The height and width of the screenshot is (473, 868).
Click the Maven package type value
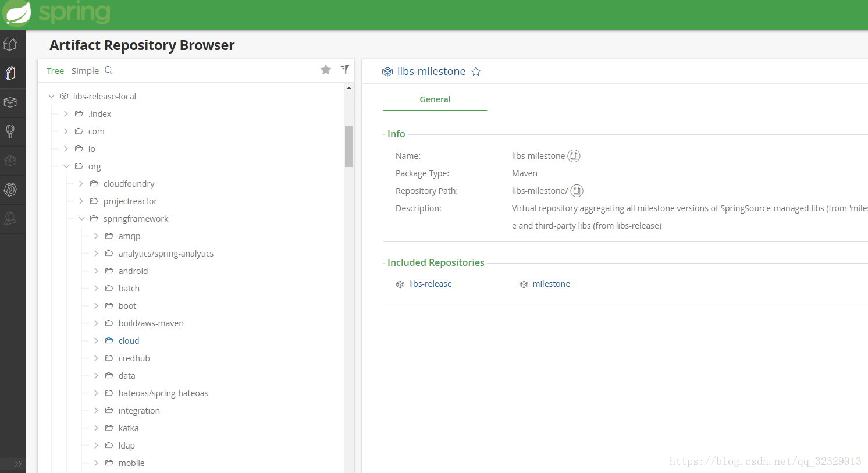click(525, 173)
